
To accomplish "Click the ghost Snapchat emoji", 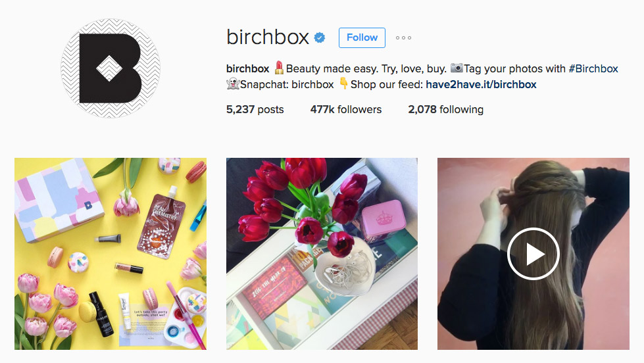I will pos(233,84).
